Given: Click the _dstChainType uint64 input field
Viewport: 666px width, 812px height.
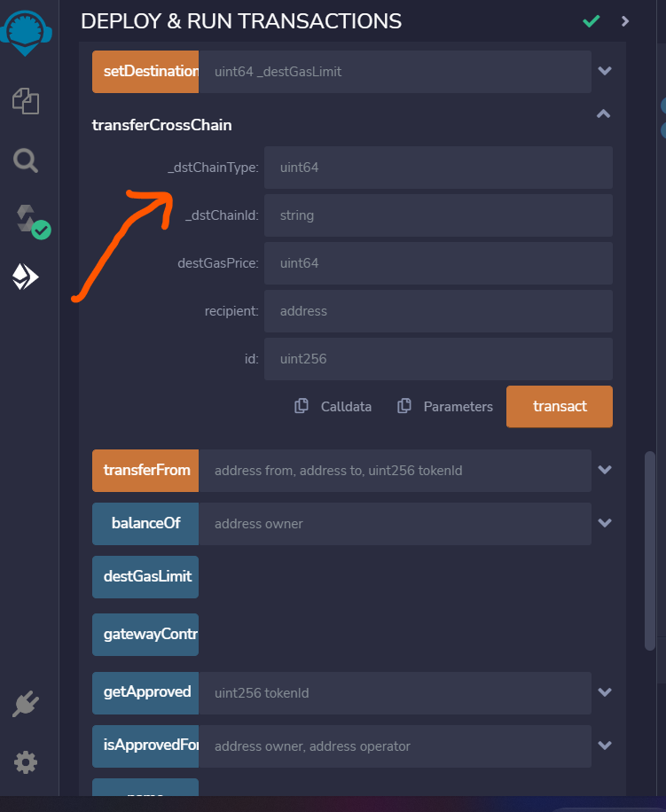Looking at the screenshot, I should tap(438, 168).
